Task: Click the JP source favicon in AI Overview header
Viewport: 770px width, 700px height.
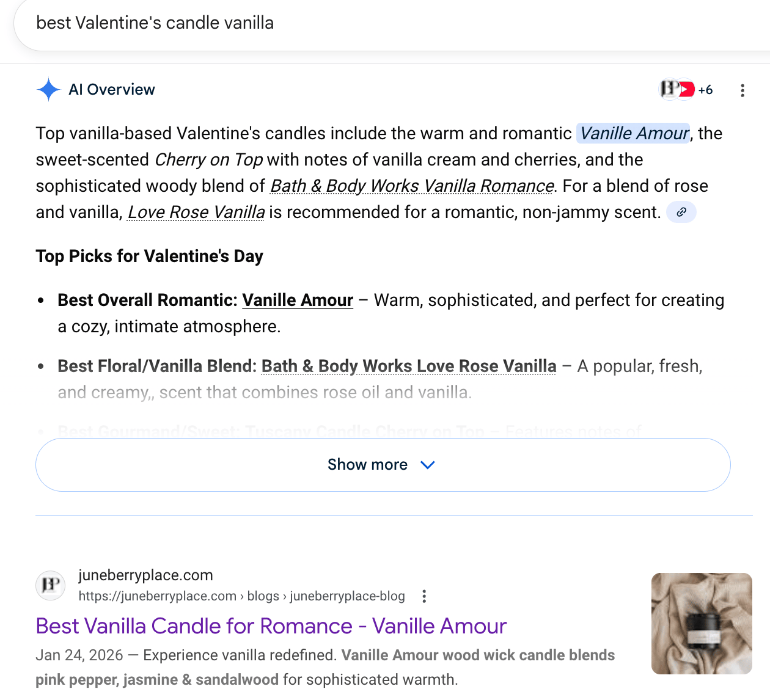Action: tap(670, 90)
